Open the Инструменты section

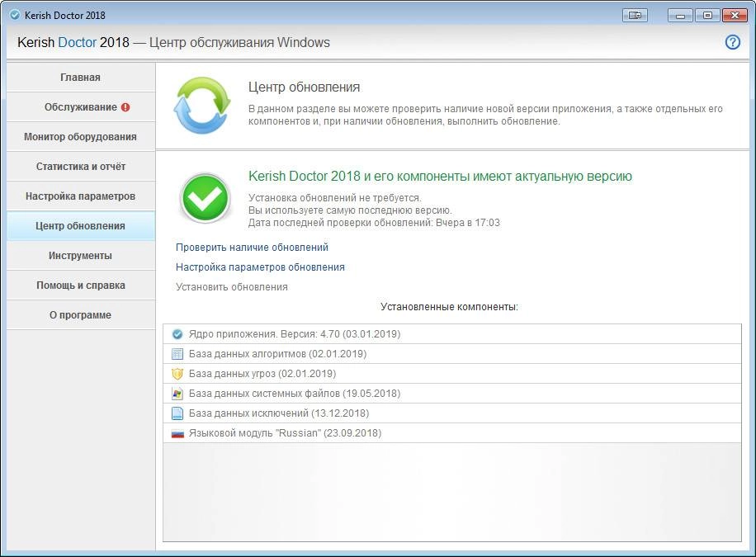pyautogui.click(x=81, y=256)
